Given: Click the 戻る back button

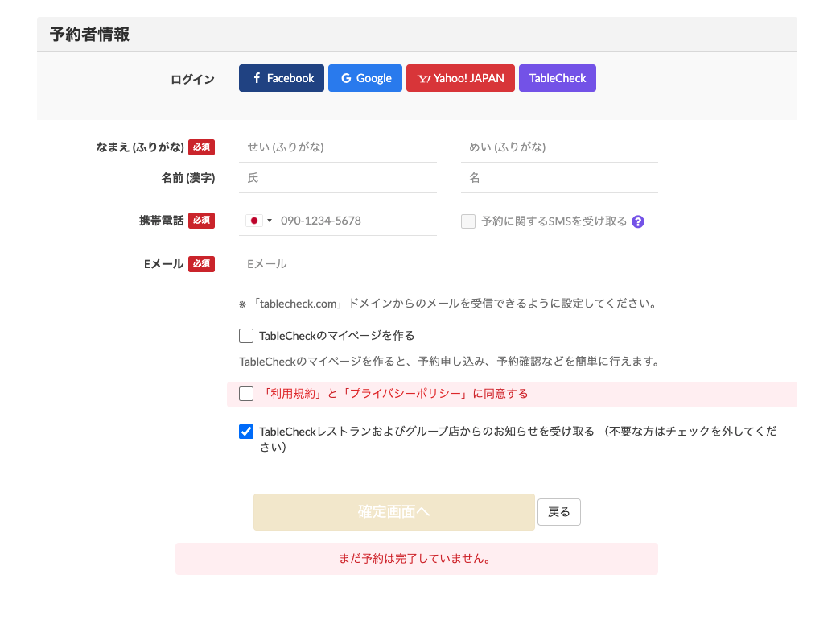Looking at the screenshot, I should tap(558, 512).
